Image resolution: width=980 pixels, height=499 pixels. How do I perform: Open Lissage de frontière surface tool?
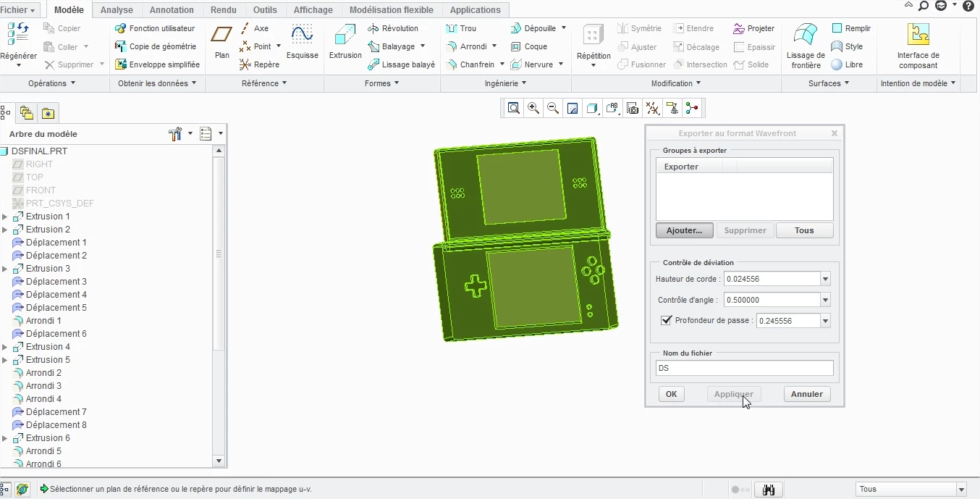pos(806,46)
